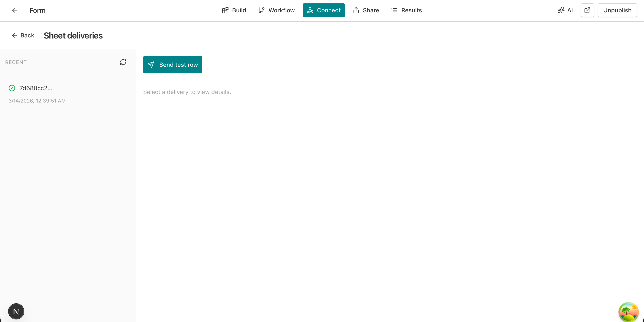
Task: Open form in new tab via external link icon
Action: click(x=587, y=10)
